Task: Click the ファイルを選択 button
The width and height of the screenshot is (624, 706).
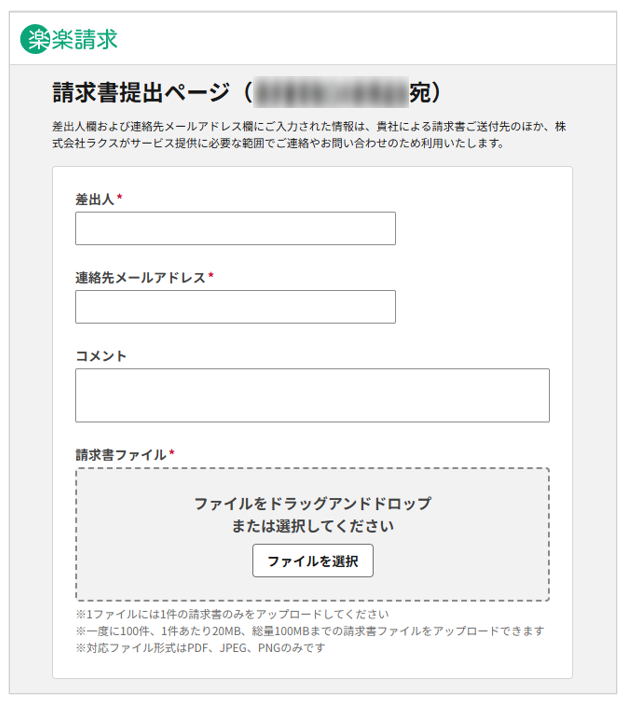Action: pos(313,561)
